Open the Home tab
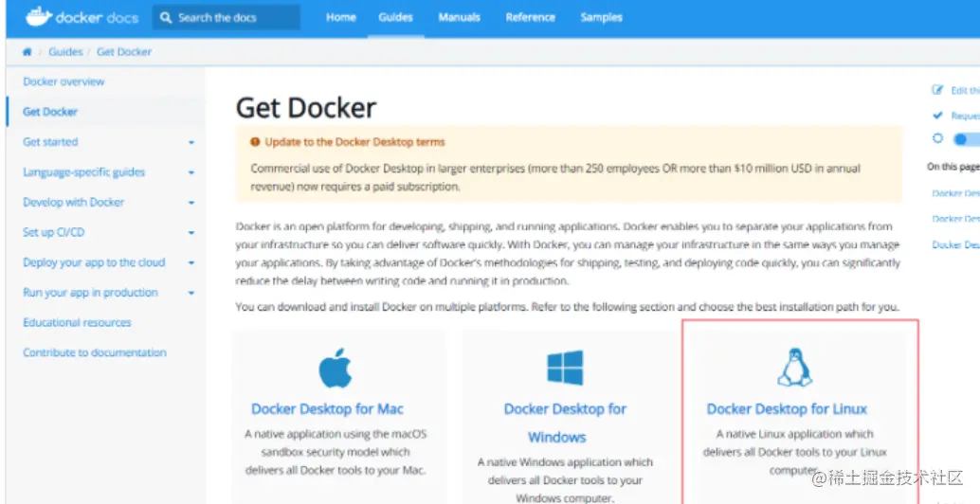 pos(340,17)
